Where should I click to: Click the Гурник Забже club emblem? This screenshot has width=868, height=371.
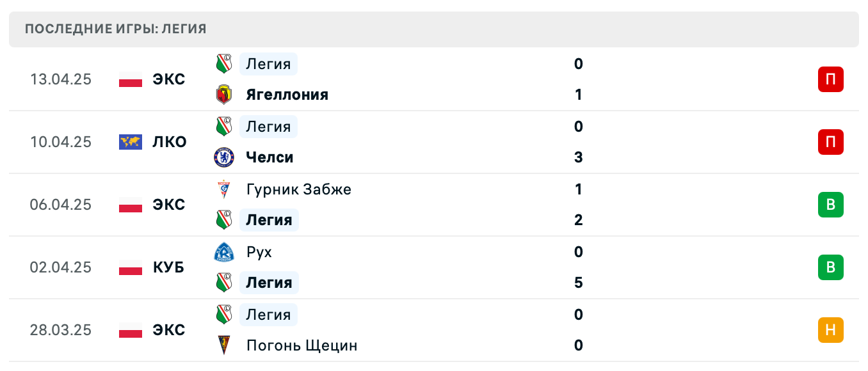click(x=224, y=189)
